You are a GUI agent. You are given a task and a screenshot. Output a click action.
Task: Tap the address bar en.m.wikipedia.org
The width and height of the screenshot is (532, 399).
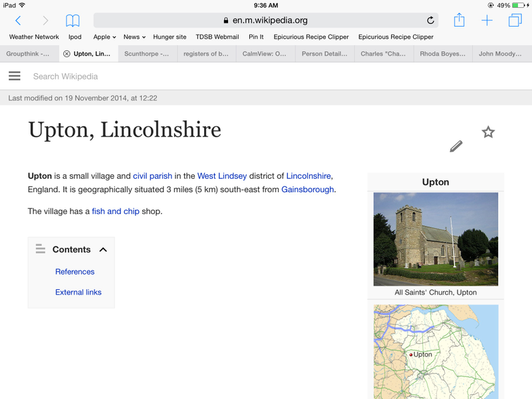265,21
